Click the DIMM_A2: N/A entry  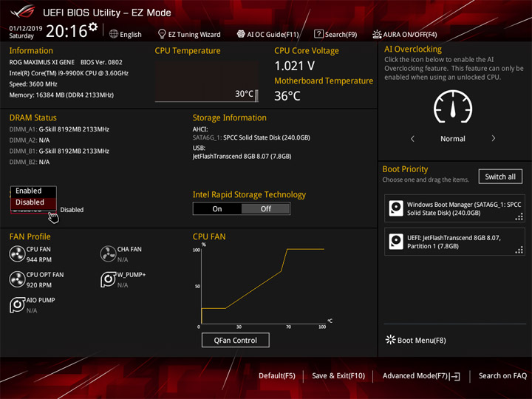pyautogui.click(x=30, y=140)
